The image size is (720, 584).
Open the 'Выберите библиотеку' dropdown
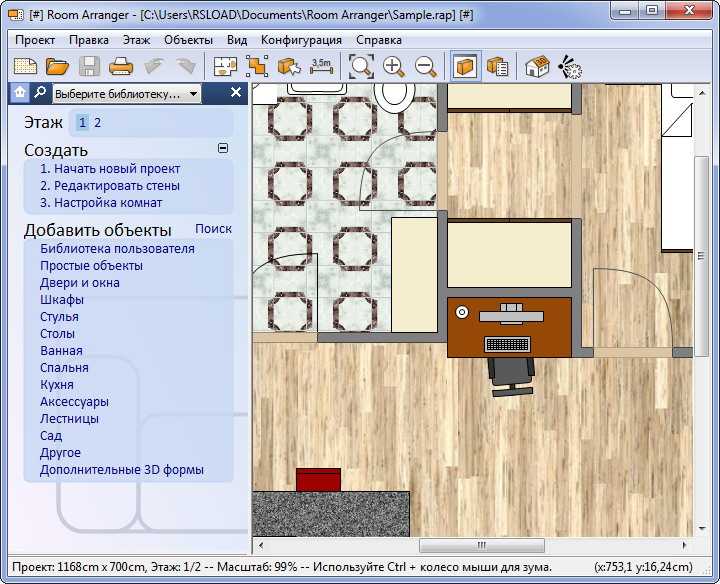tap(127, 94)
